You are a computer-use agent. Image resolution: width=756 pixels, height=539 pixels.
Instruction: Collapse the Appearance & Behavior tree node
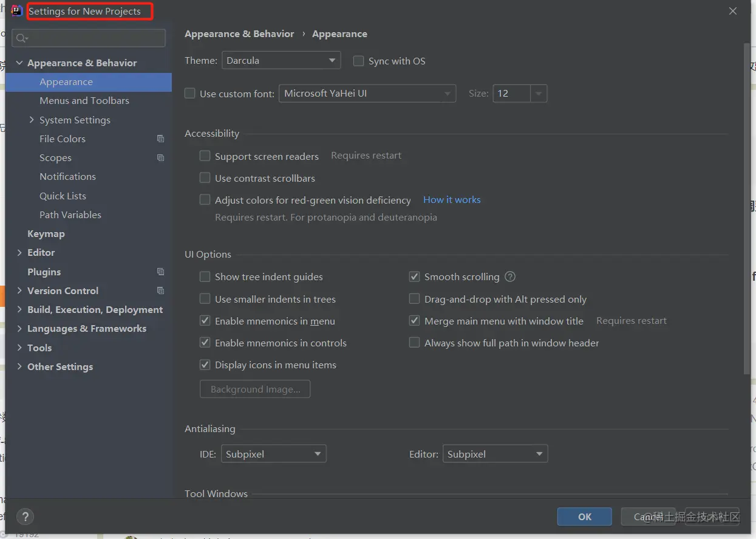(19, 63)
